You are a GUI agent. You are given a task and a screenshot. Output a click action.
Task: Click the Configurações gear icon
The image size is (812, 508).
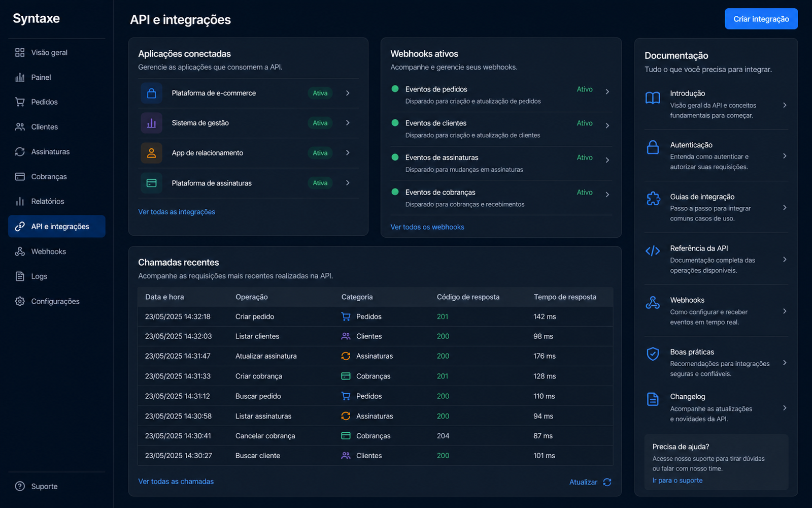[20, 301]
